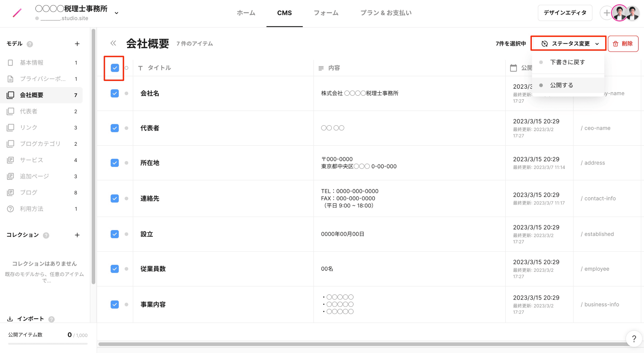Click the plus icon next to コレクション

point(77,235)
